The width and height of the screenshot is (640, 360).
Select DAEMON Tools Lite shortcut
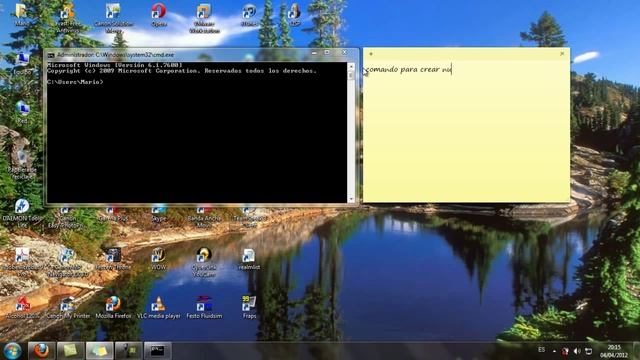(x=22, y=213)
